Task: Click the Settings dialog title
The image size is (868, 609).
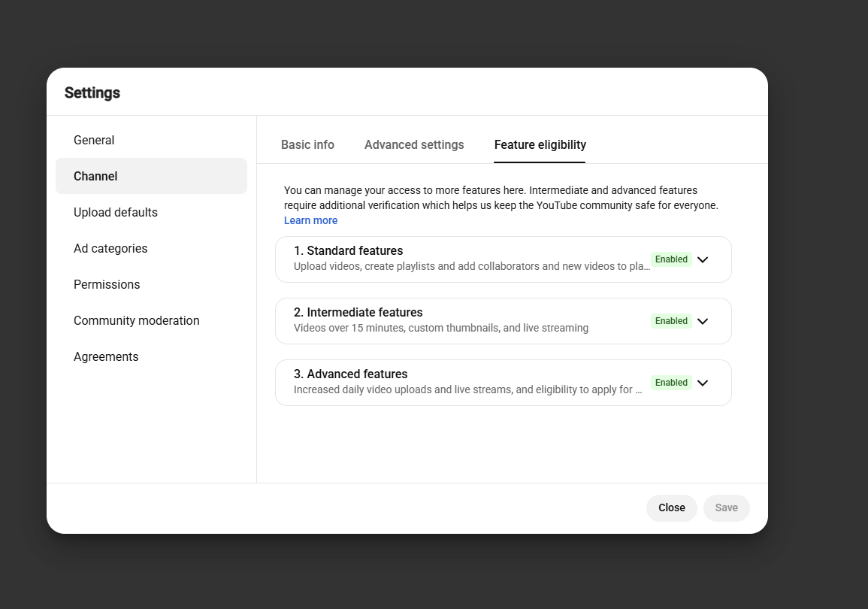Action: [x=92, y=92]
